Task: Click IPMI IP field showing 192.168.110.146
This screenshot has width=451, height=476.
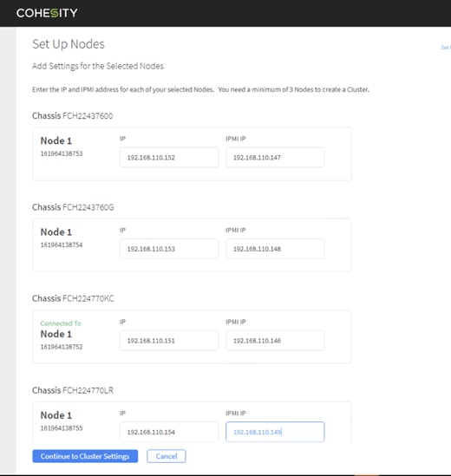Action: [x=275, y=340]
